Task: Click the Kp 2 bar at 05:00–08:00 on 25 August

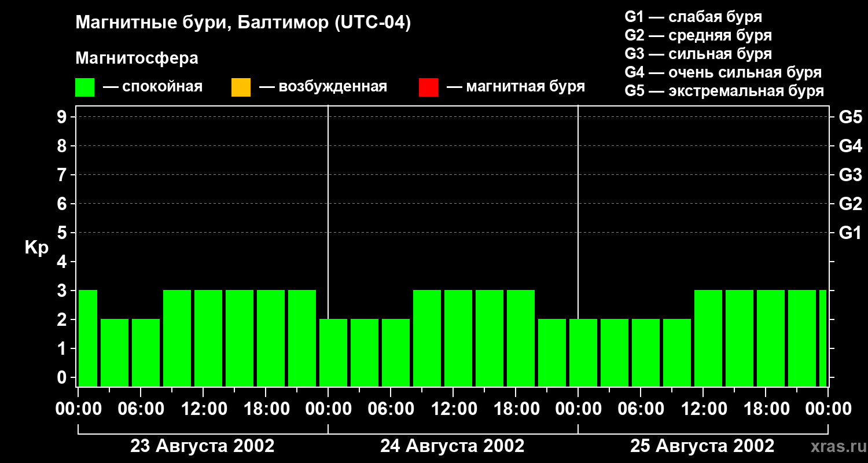Action: pyautogui.click(x=646, y=353)
